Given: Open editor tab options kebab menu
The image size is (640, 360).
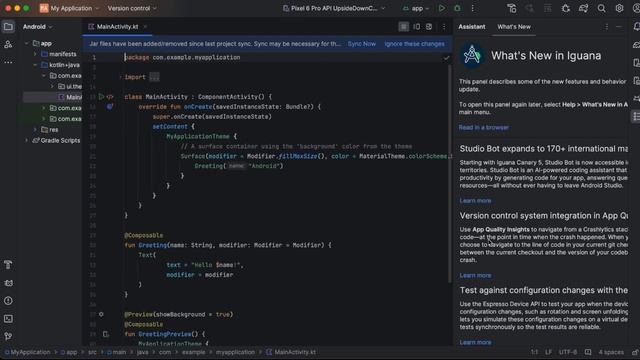Looking at the screenshot, I should [444, 27].
